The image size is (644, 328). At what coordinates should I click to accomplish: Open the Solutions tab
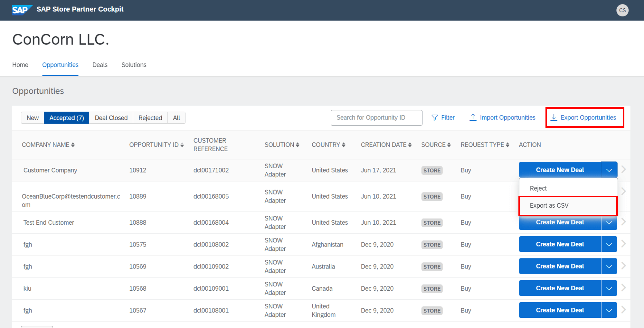click(134, 65)
